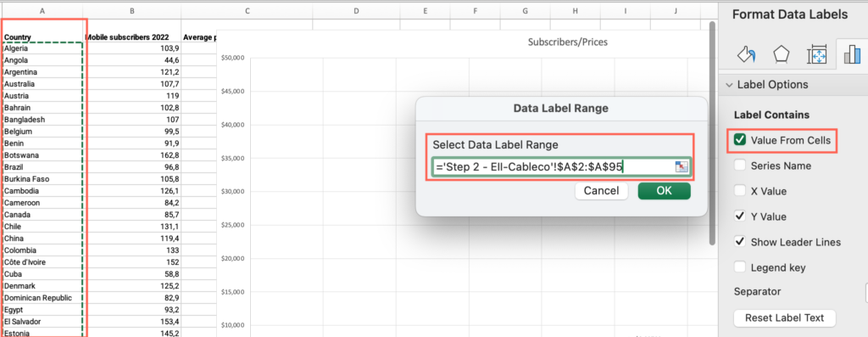
Task: Select the Canada cell
Action: coord(42,215)
